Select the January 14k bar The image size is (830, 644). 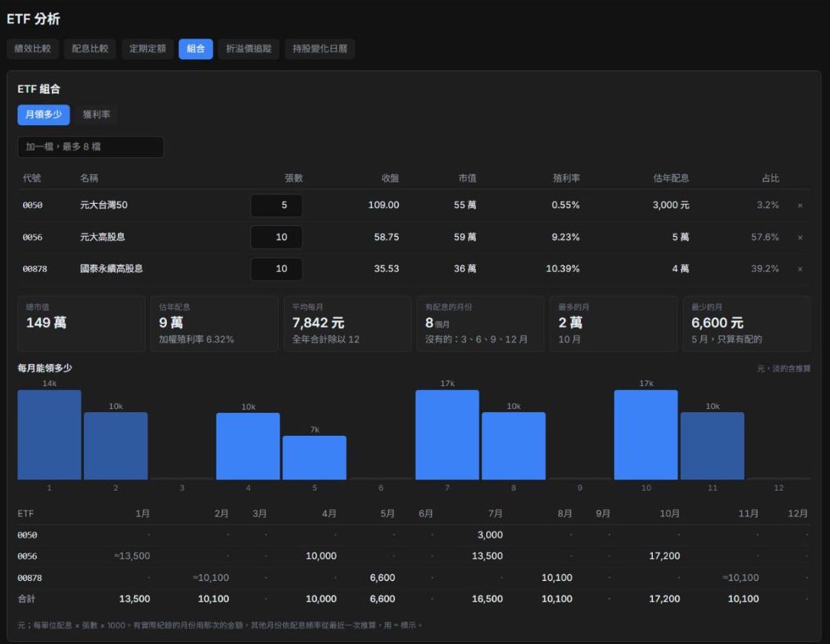[x=49, y=434]
